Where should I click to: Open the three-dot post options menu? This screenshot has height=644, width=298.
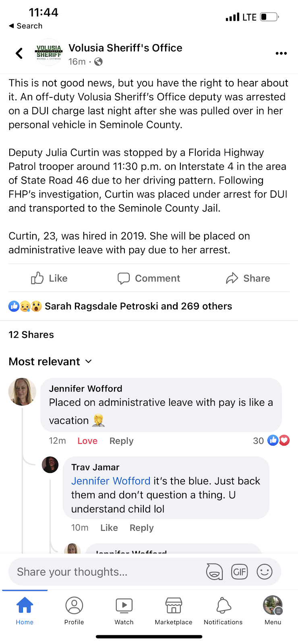pos(281,53)
